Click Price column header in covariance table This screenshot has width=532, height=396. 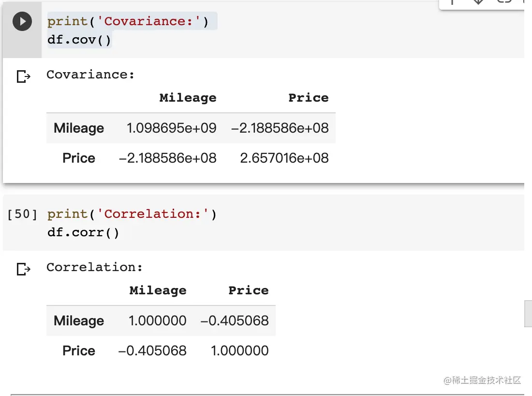pos(308,98)
